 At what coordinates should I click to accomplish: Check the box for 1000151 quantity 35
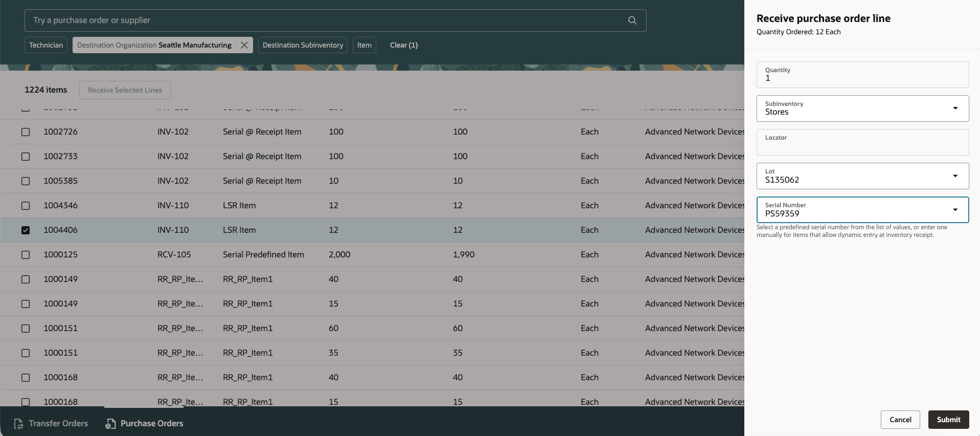coord(26,353)
